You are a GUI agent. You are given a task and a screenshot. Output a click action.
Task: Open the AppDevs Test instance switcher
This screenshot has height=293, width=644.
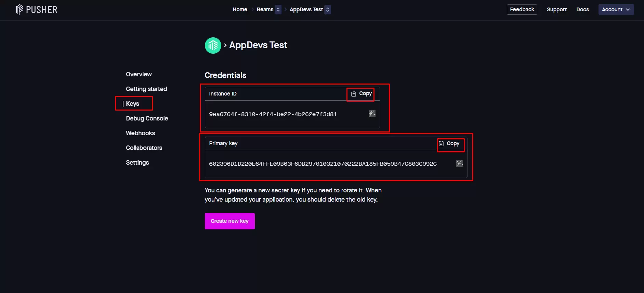coord(328,10)
